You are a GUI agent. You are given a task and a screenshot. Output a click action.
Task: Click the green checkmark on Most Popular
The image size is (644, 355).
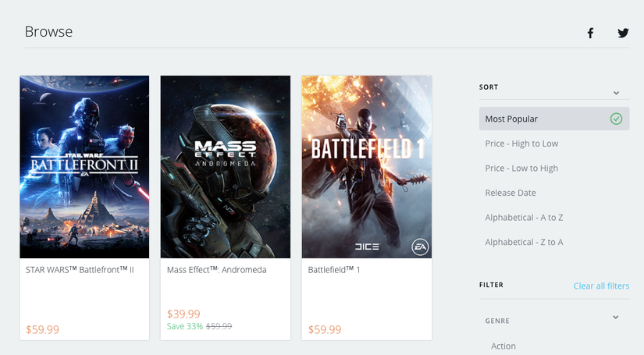pos(616,119)
